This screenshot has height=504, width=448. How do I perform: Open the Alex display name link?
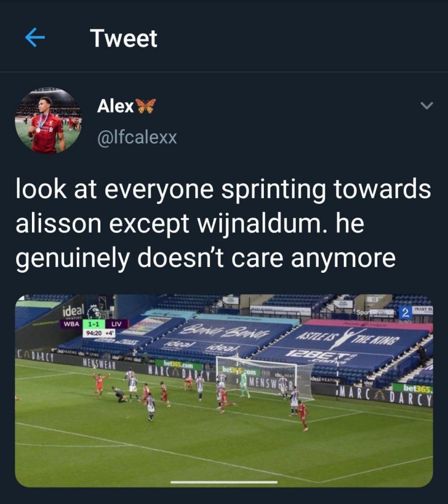tap(115, 106)
